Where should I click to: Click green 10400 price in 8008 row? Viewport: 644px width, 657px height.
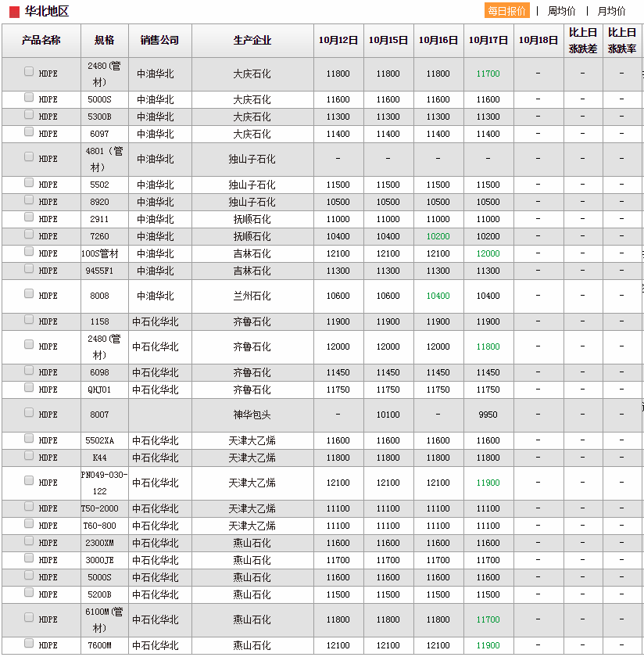click(438, 296)
